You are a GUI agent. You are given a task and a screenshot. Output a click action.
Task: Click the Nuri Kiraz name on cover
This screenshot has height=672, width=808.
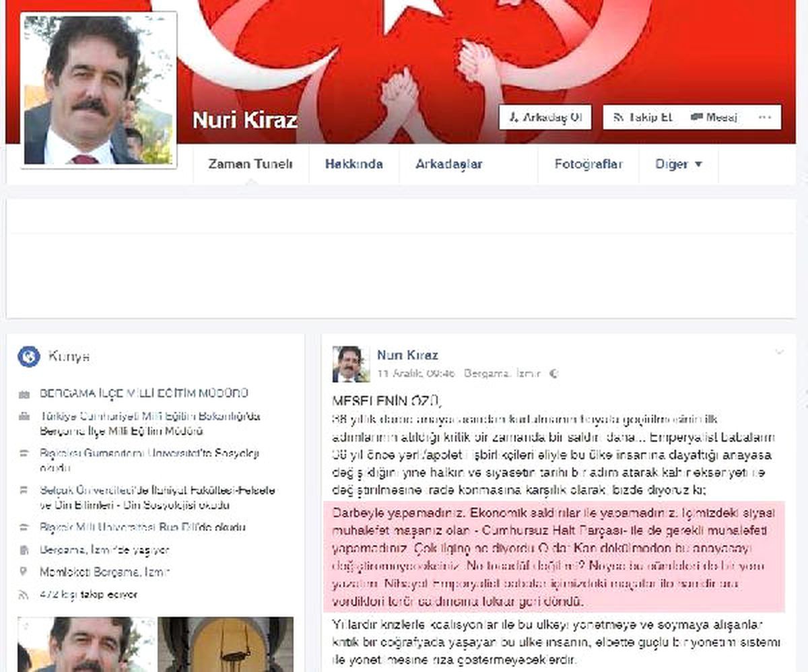244,120
